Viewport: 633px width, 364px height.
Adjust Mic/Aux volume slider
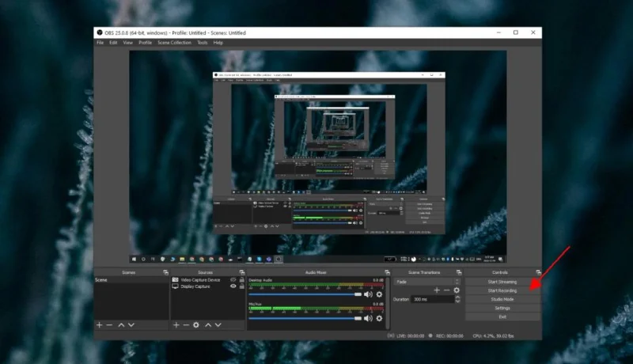click(305, 318)
